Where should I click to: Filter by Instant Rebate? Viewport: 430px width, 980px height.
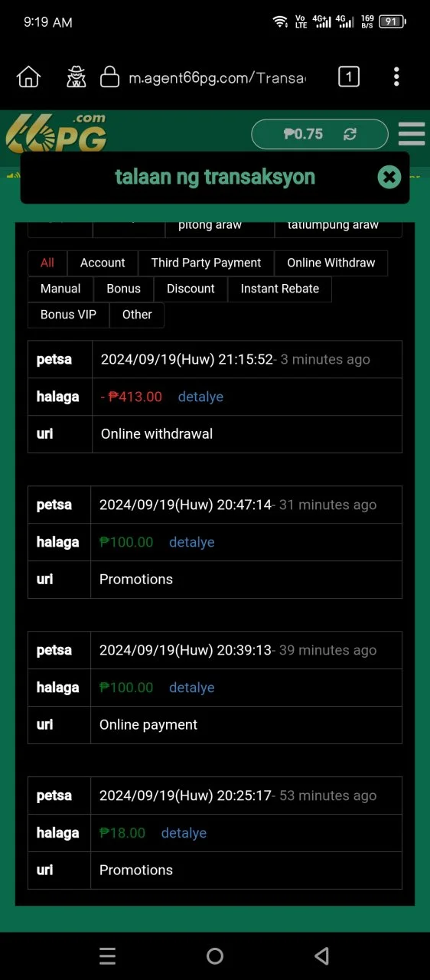click(x=280, y=289)
